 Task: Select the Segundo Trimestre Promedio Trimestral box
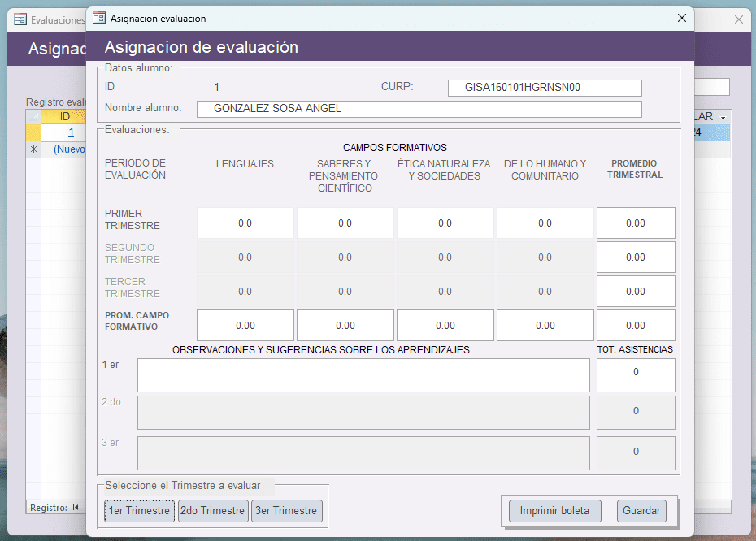point(636,258)
